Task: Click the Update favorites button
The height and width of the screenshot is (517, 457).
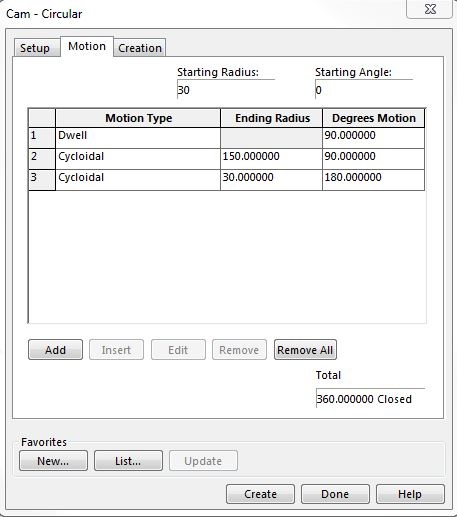Action: click(203, 461)
